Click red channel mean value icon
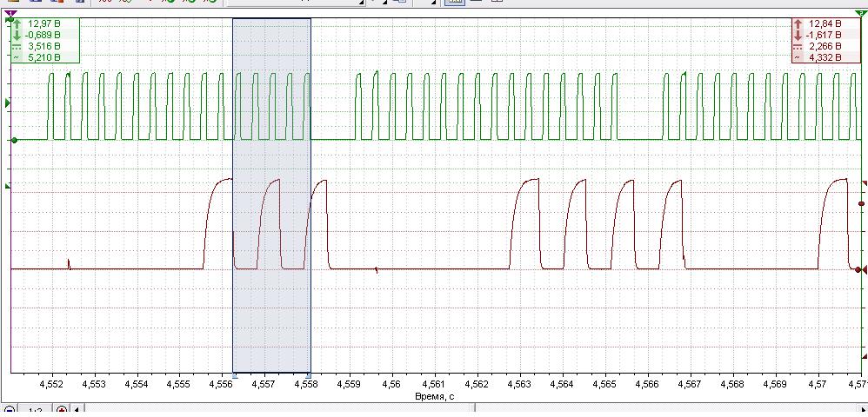The width and height of the screenshot is (868, 417). [798, 46]
